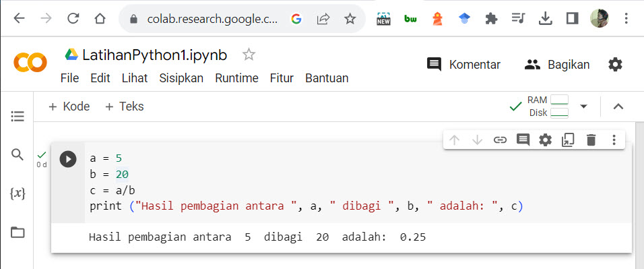Go back with the browser back arrow
The image size is (644, 269).
click(x=20, y=18)
